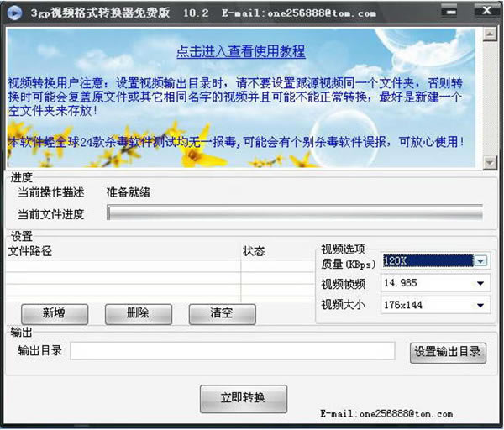Click the 视频选项 group label
504x430 pixels.
[343, 249]
